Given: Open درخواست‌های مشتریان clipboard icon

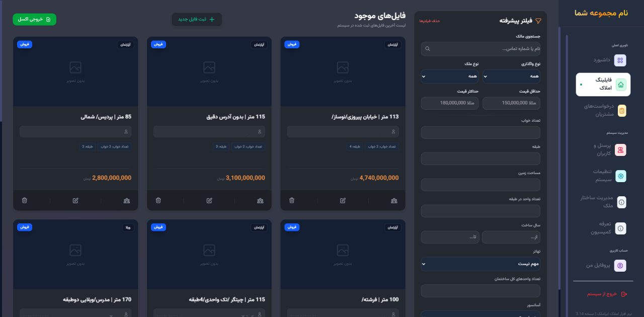Looking at the screenshot, I should (622, 111).
